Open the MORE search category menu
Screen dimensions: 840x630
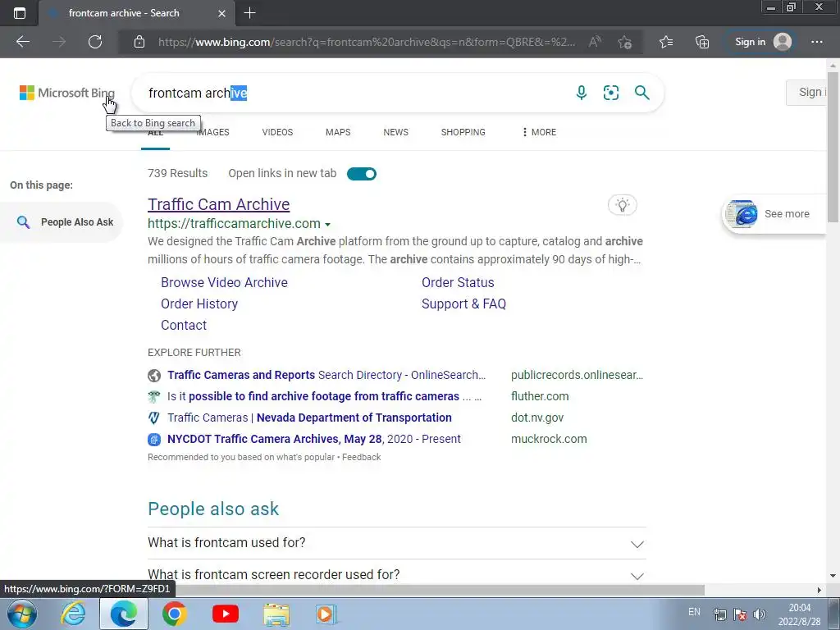click(x=539, y=132)
